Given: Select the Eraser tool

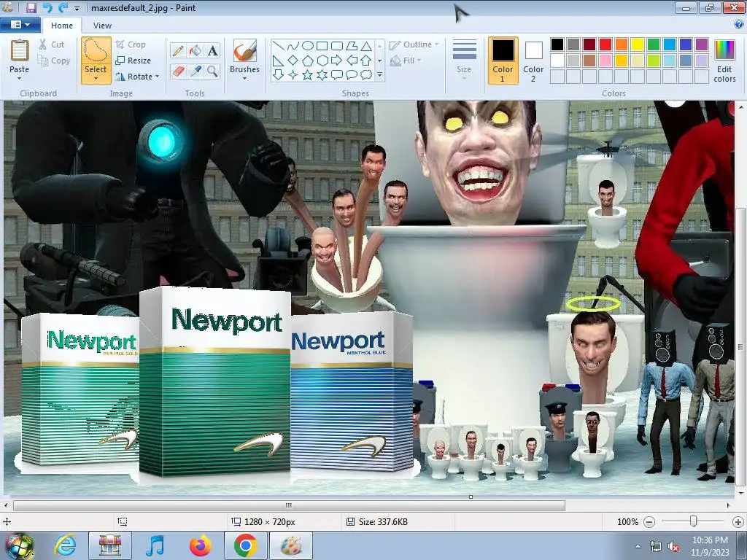Looking at the screenshot, I should pyautogui.click(x=178, y=71).
